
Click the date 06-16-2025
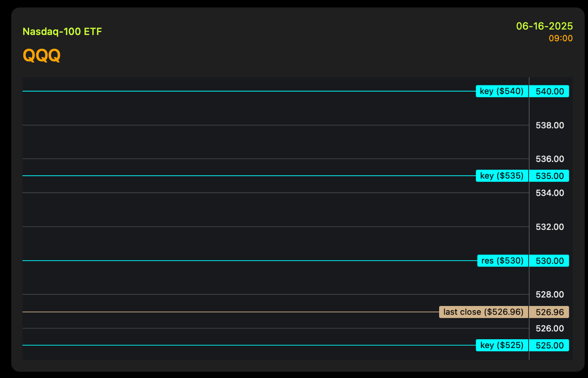544,26
